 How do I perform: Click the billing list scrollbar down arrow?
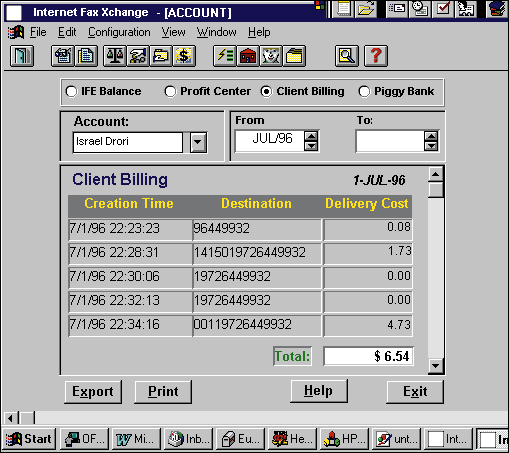click(436, 366)
